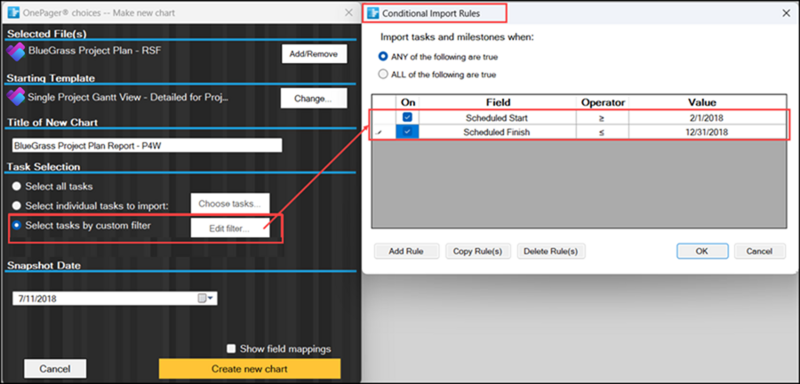800x384 pixels.
Task: Click the BlueGrass Project Plan file icon
Action: 16,53
